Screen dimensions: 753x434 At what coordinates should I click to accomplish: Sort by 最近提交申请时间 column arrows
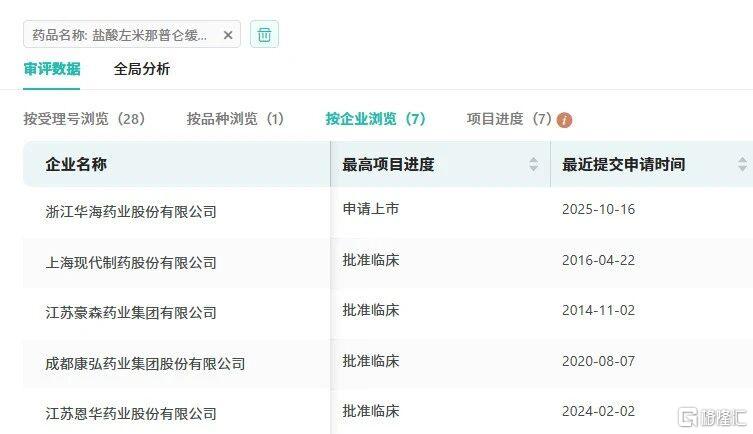tap(742, 164)
